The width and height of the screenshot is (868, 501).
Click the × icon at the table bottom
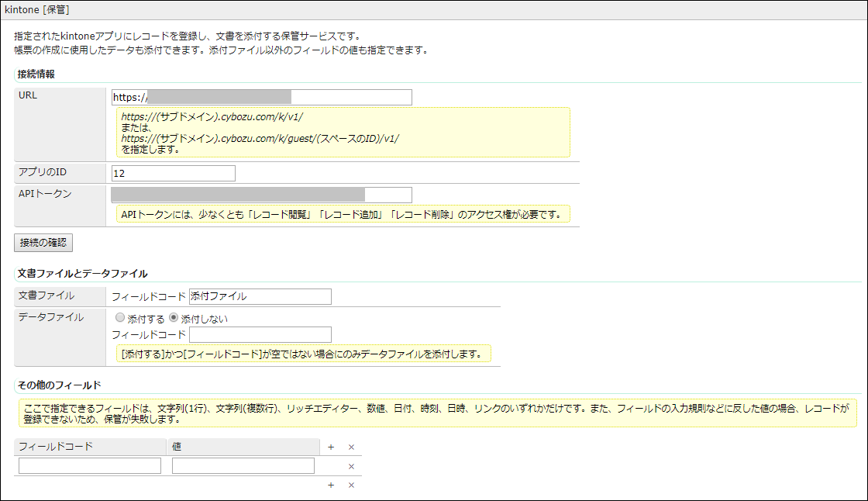tap(350, 484)
